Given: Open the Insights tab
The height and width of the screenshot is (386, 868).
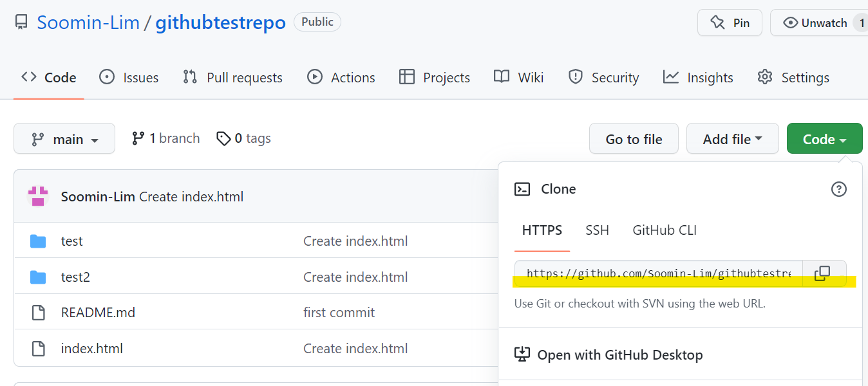Looking at the screenshot, I should coord(698,77).
